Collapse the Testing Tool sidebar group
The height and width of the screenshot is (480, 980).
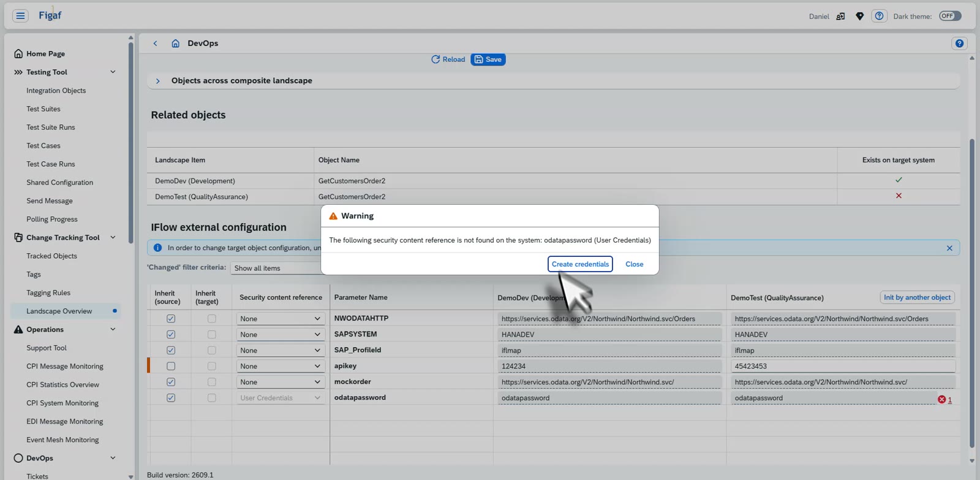[x=113, y=72]
